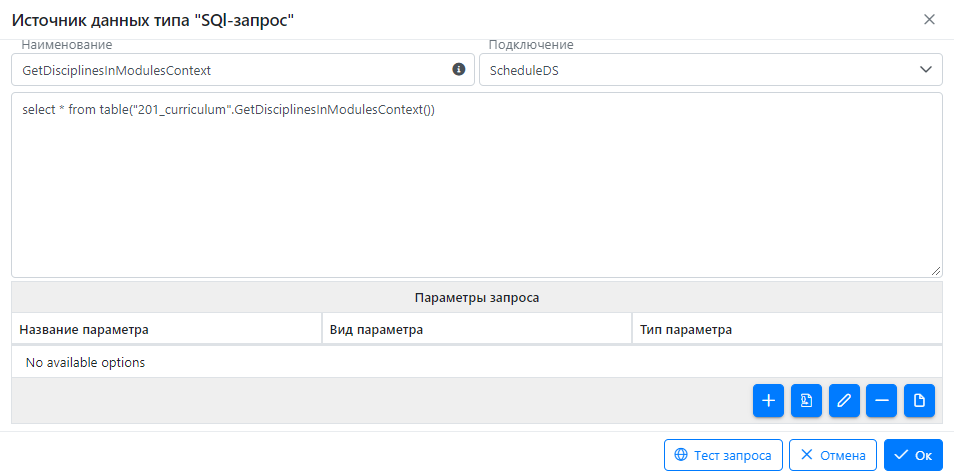954x476 pixels.
Task: Click the Тест запроса button
Action: 723,455
